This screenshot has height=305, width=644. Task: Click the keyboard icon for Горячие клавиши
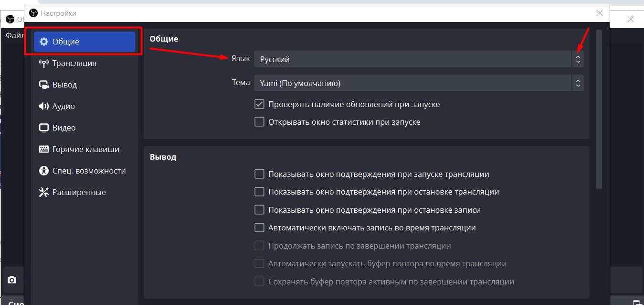(44, 149)
